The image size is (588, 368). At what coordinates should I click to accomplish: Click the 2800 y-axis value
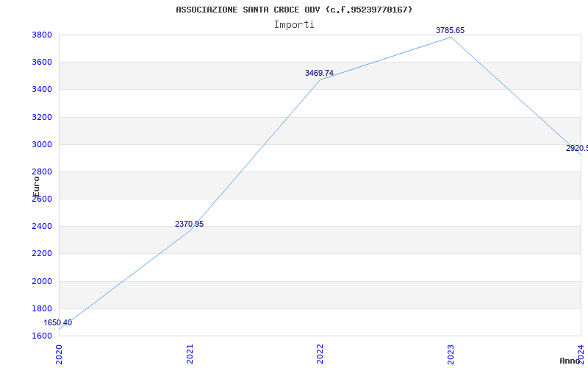(42, 172)
